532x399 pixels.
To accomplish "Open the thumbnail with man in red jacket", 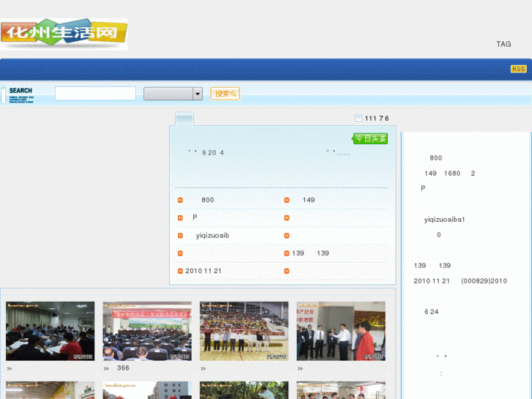I will (341, 331).
